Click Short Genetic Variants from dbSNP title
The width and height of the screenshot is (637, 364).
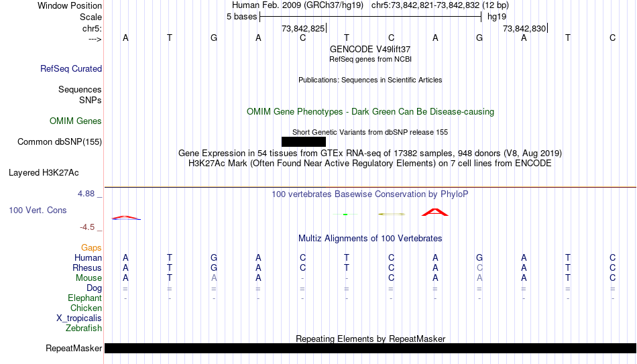click(370, 132)
